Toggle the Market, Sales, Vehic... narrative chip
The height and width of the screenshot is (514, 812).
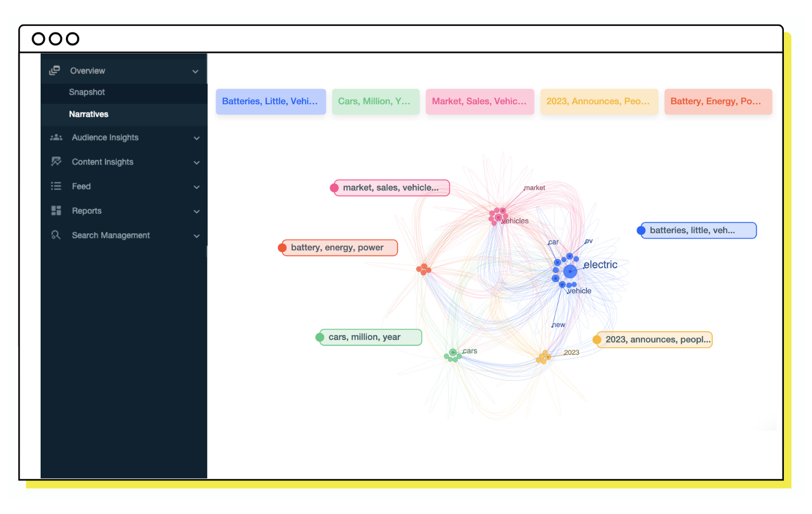coord(480,102)
